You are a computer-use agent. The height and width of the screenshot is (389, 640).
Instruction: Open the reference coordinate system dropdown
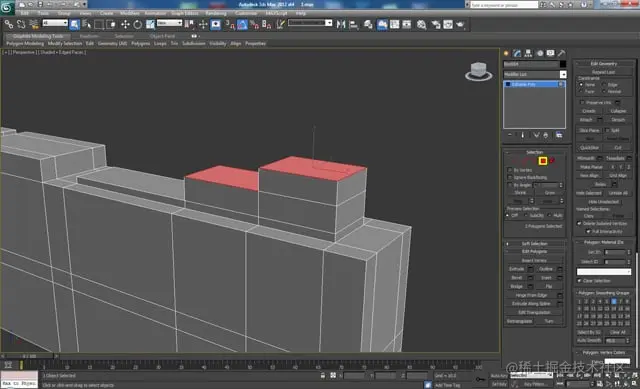click(169, 23)
